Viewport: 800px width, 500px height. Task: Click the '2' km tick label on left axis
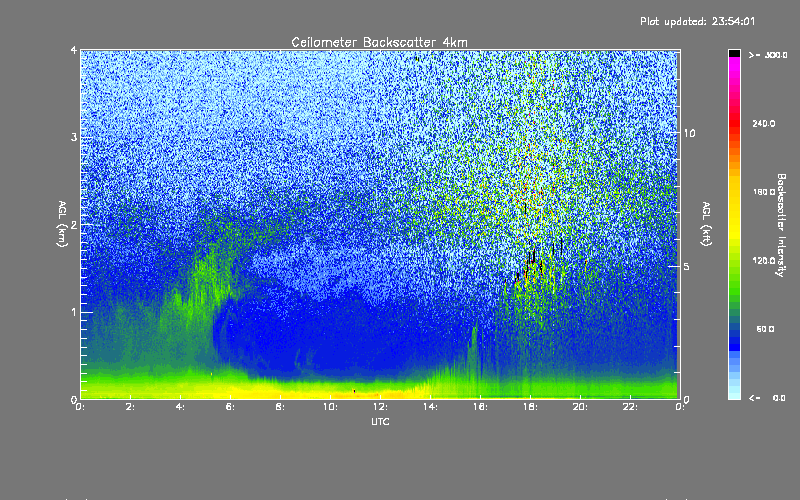[74, 225]
